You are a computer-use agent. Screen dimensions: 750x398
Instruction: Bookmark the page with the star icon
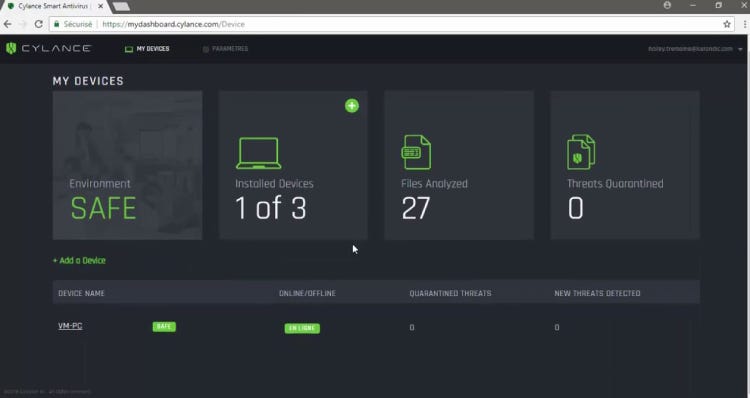[x=727, y=24]
